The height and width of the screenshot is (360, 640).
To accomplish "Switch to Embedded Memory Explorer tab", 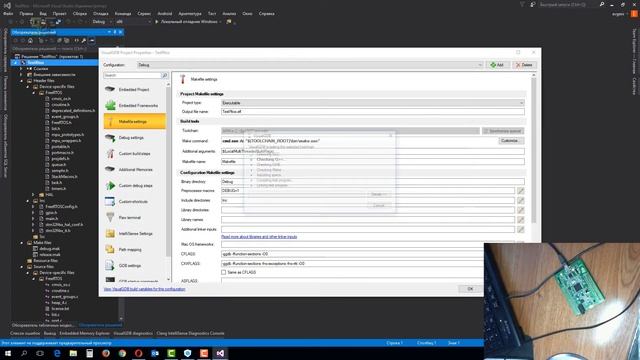I will point(84,333).
